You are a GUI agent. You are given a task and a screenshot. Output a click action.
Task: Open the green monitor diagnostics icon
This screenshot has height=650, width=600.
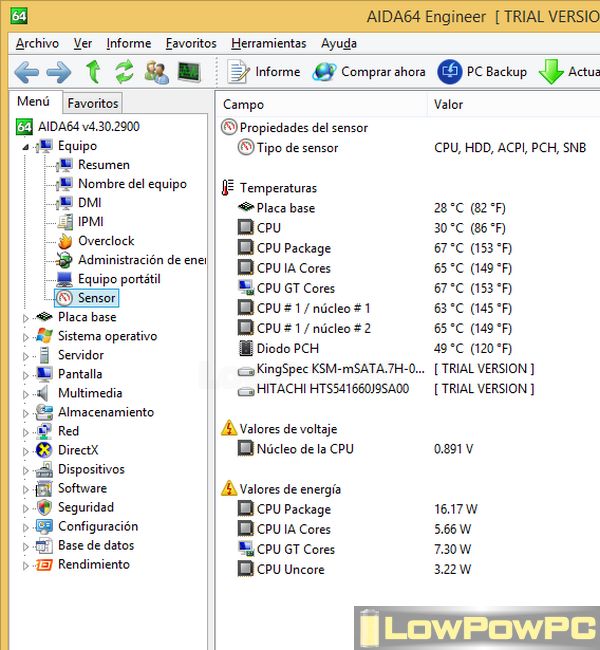(189, 72)
